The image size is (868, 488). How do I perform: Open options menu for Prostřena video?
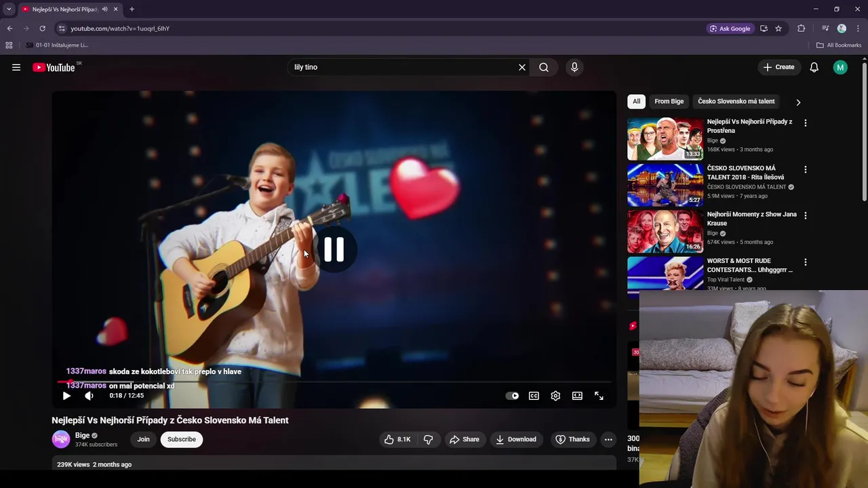point(805,123)
